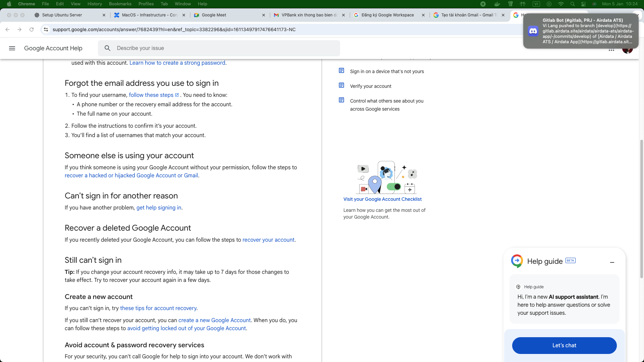Click the site information icon in address bar
Image resolution: width=644 pixels, height=362 pixels.
[46, 29]
